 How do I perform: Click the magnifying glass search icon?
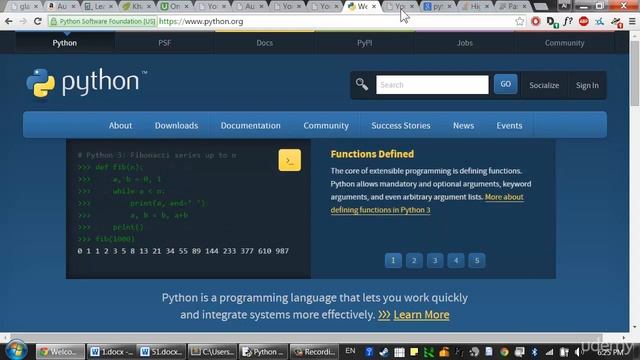(x=362, y=84)
